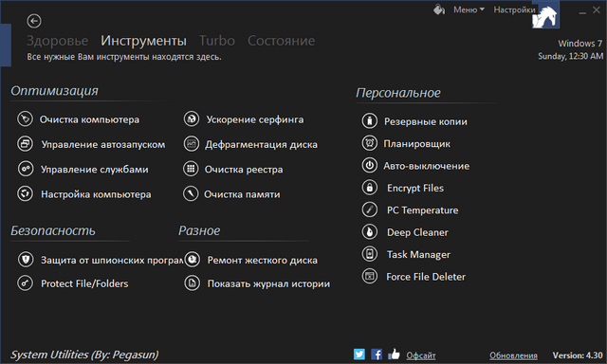Open Protect File/Folders label
Screen dimensions: 607x364
[84, 283]
